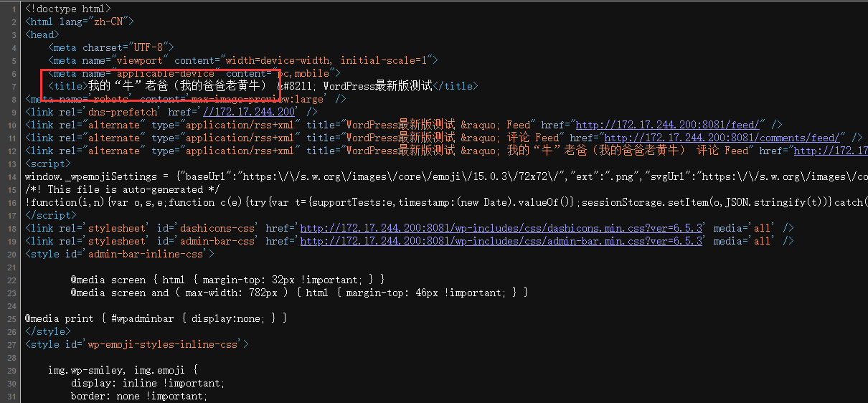The width and height of the screenshot is (868, 403).
Task: Click the <html lang="zh-CN"> tag
Action: pos(79,22)
